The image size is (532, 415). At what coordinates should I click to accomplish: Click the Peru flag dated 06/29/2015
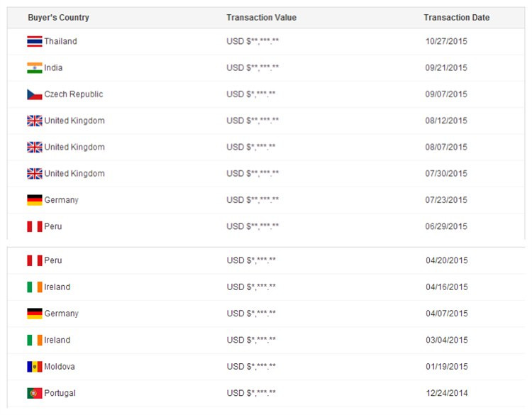click(x=35, y=227)
